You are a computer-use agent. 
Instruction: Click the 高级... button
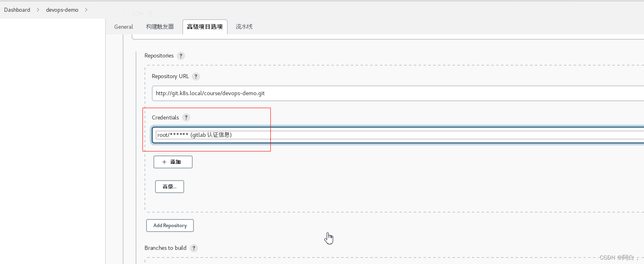[170, 187]
